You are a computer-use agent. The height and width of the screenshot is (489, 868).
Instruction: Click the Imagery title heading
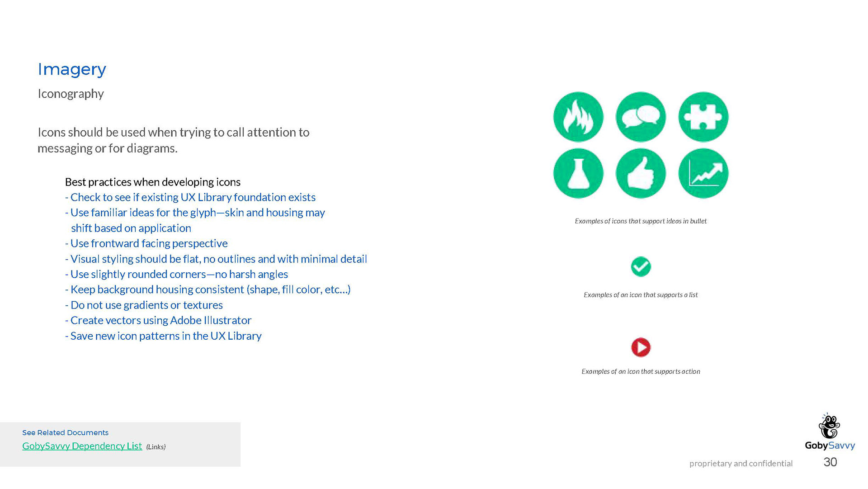click(72, 69)
